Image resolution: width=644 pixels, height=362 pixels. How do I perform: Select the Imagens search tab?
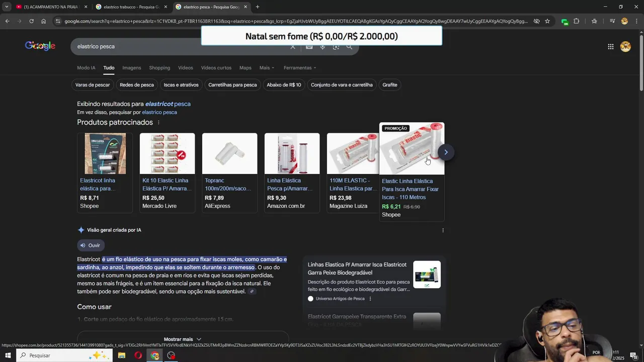pyautogui.click(x=132, y=68)
